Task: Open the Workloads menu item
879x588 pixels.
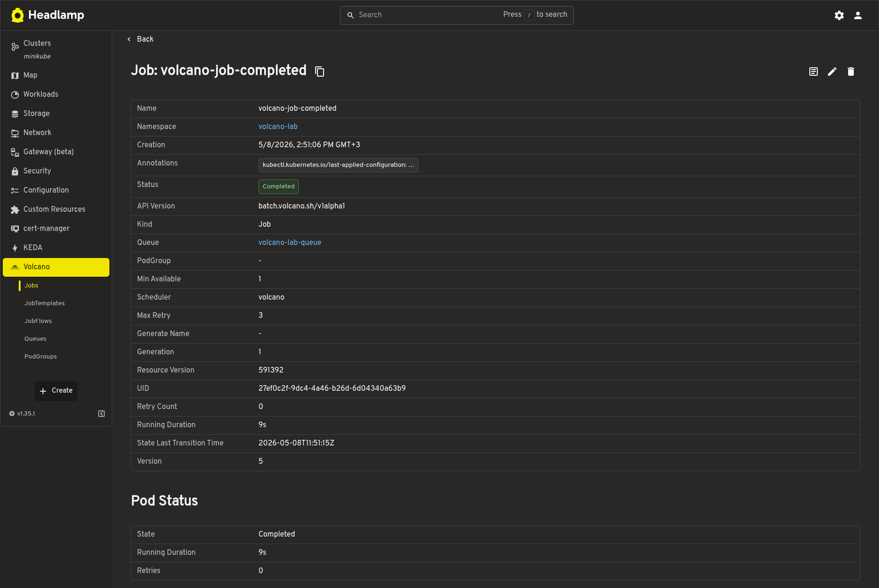Action: [x=56, y=94]
